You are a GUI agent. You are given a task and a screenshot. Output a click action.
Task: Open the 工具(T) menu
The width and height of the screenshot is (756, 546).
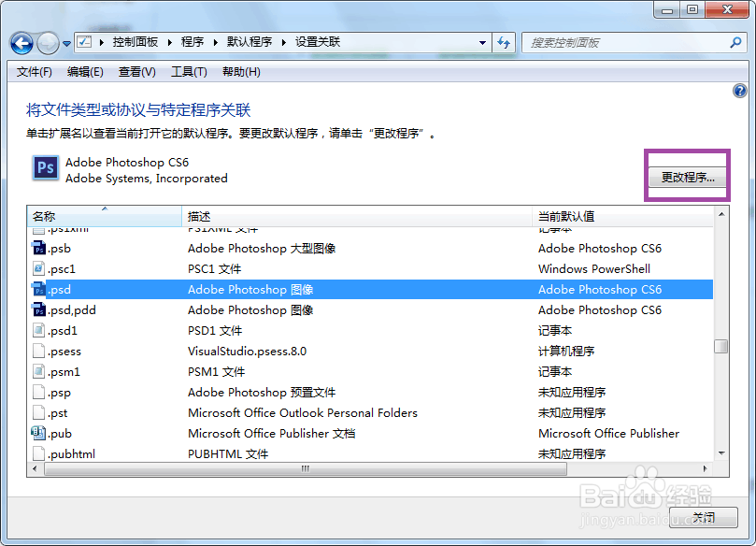point(189,72)
